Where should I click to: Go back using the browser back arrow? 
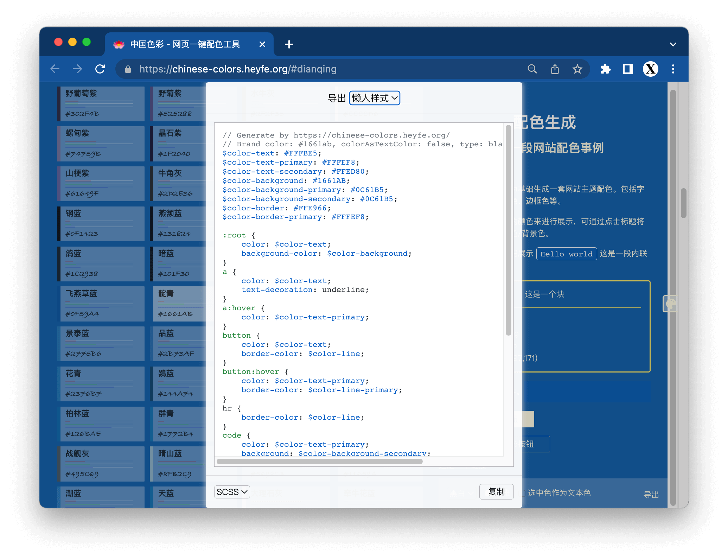pyautogui.click(x=55, y=69)
